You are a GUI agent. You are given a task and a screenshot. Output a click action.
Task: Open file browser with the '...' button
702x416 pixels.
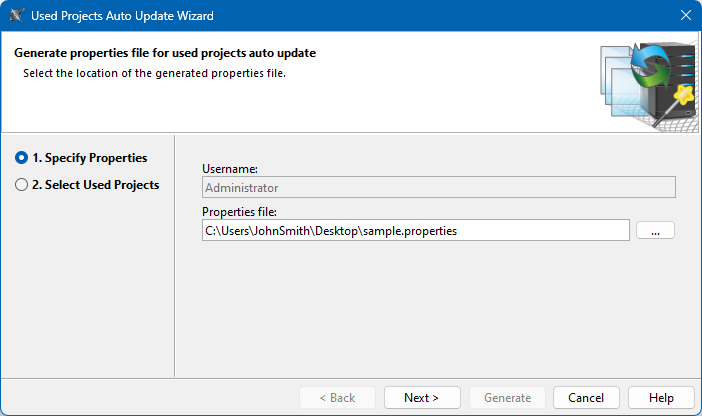tap(655, 231)
